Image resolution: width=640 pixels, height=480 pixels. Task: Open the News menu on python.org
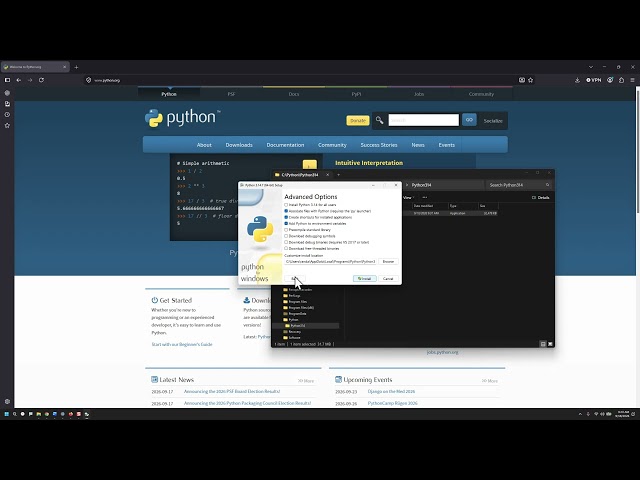(x=418, y=145)
